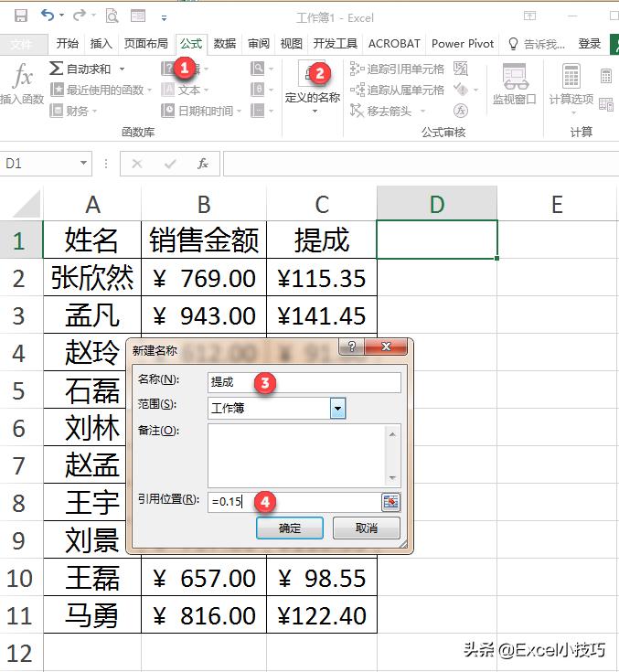Image resolution: width=619 pixels, height=672 pixels.
Task: Click cell with ¥122.40
Action: [322, 614]
